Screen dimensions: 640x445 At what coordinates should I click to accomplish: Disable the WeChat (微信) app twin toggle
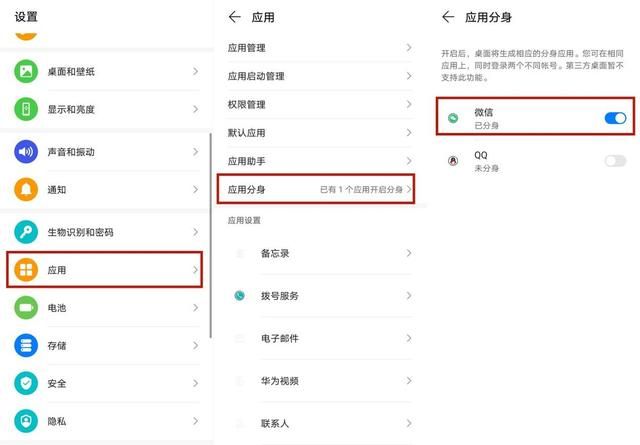click(615, 119)
